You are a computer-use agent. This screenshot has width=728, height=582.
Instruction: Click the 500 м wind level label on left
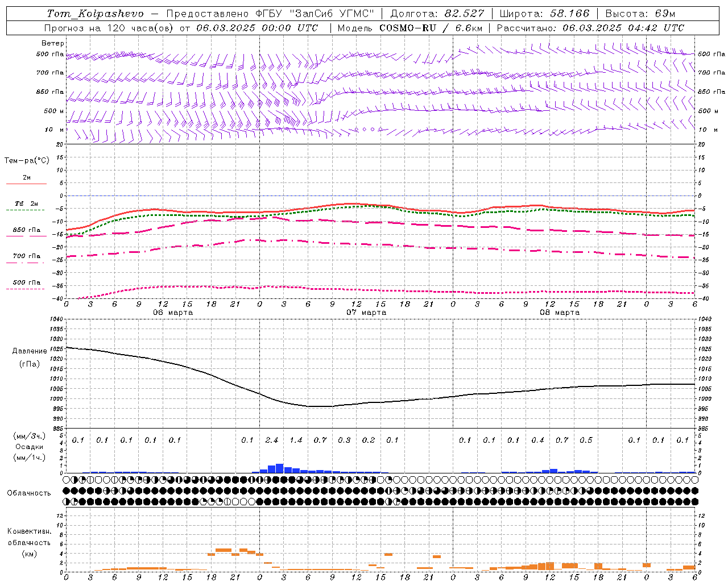click(x=53, y=111)
